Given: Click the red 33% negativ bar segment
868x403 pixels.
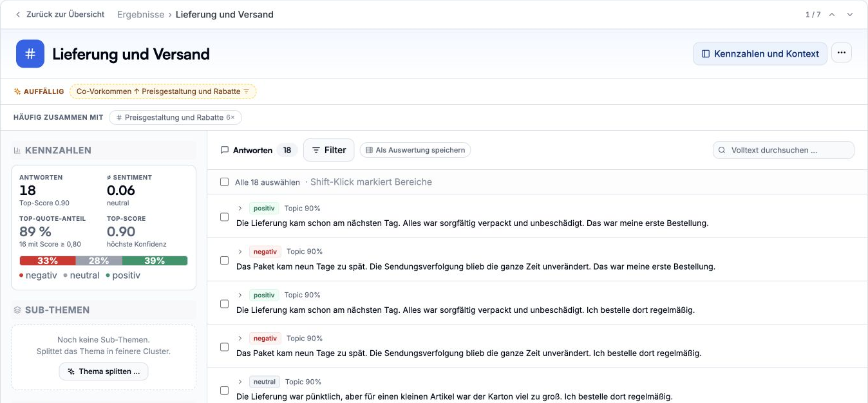Looking at the screenshot, I should [48, 261].
